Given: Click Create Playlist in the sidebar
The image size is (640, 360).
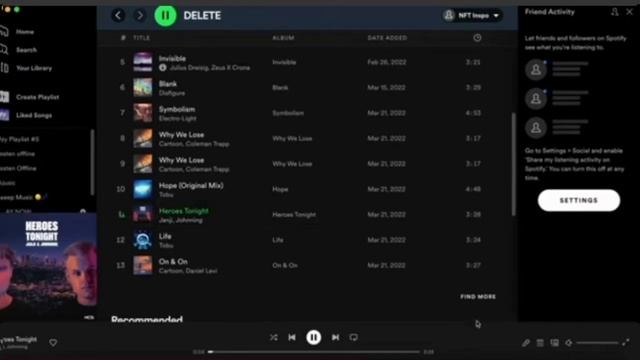Looking at the screenshot, I should click(x=38, y=97).
